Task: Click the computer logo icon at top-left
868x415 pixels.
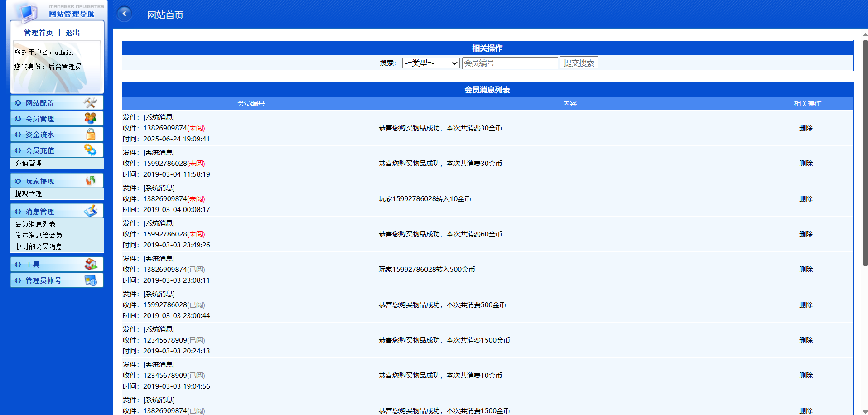Action: click(28, 13)
